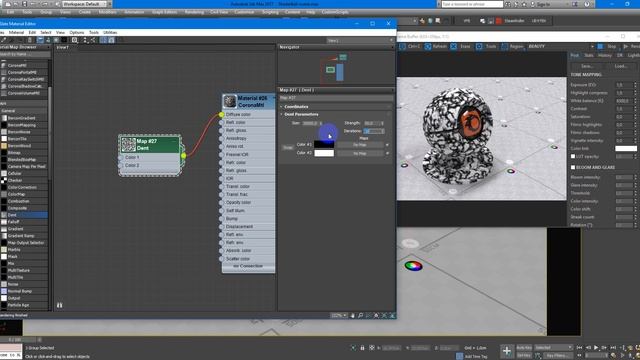Click the zoom magnifier icon at editor bottom
Image resolution: width=640 pixels, height=360 pixels.
[x=360, y=316]
